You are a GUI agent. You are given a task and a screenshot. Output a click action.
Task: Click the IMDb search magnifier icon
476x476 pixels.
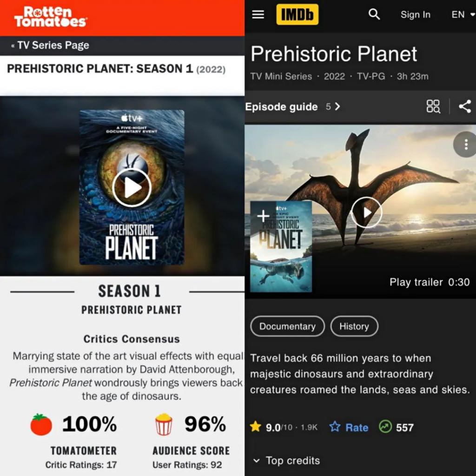[374, 14]
